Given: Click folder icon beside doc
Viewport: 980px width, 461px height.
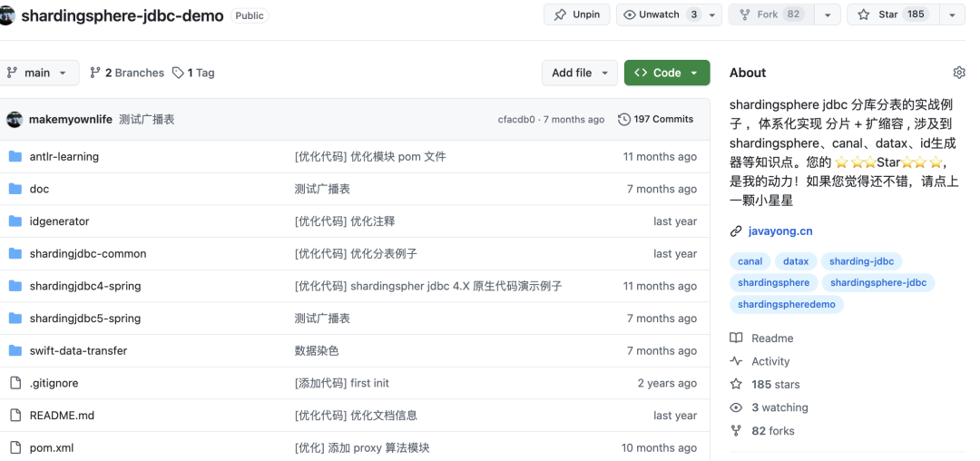Looking at the screenshot, I should click(x=15, y=189).
